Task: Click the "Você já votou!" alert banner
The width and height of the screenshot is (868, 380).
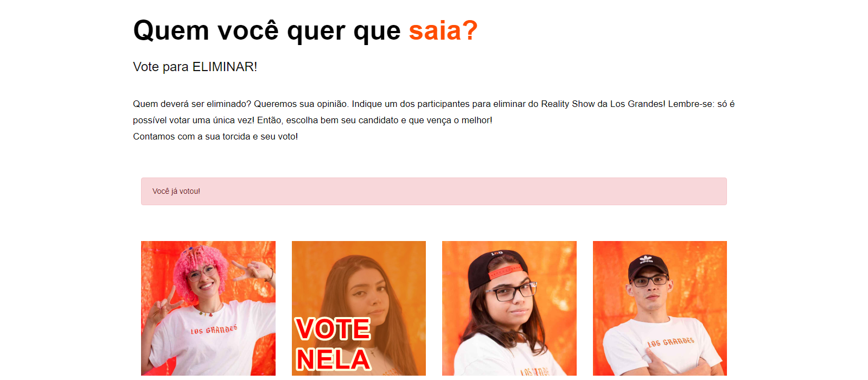Action: click(434, 191)
